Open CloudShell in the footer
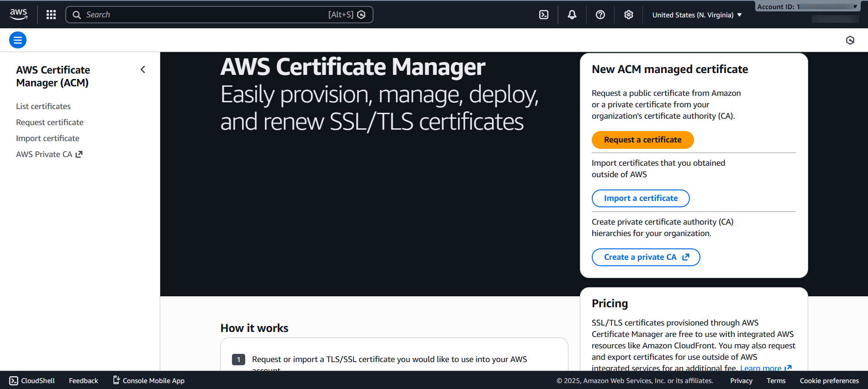This screenshot has width=868, height=389. (x=32, y=380)
